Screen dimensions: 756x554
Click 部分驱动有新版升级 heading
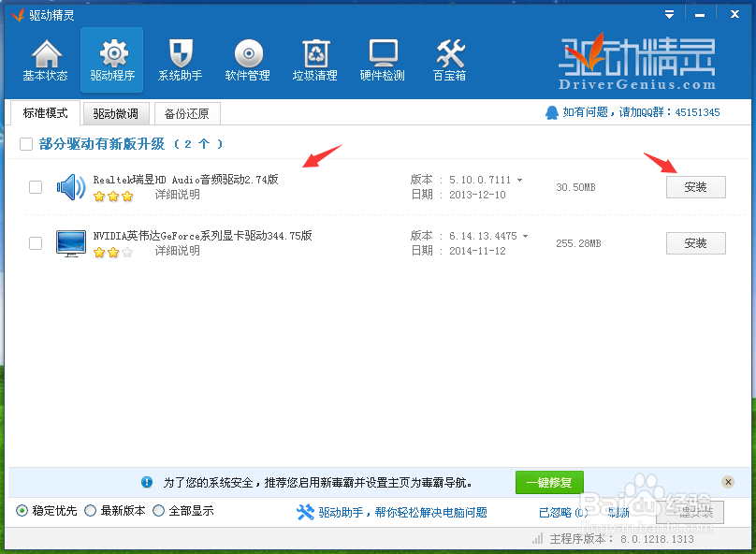click(102, 144)
